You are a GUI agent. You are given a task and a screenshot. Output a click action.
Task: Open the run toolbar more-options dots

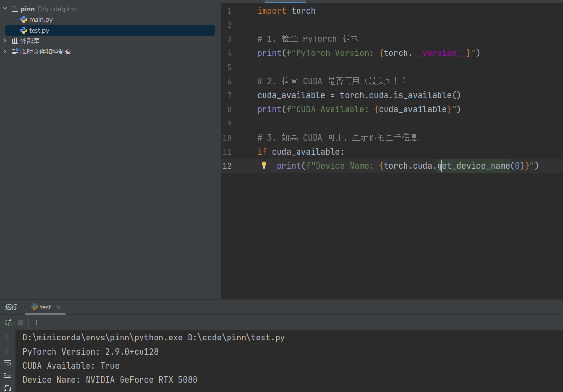point(36,322)
